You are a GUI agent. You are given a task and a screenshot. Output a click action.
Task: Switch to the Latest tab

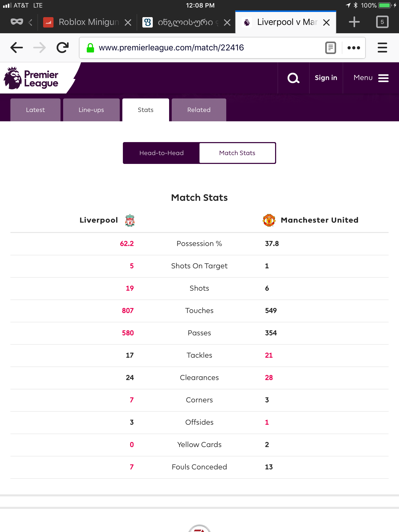(x=35, y=110)
